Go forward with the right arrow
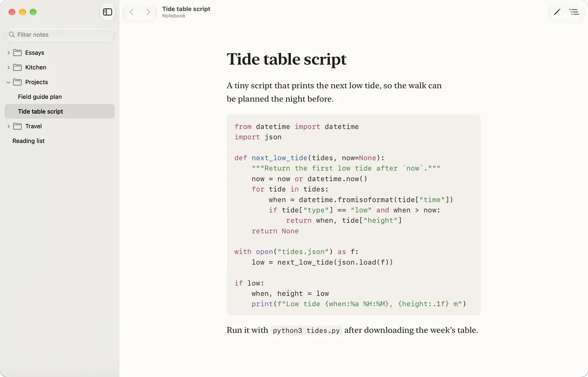The width and height of the screenshot is (588, 377). click(x=148, y=12)
